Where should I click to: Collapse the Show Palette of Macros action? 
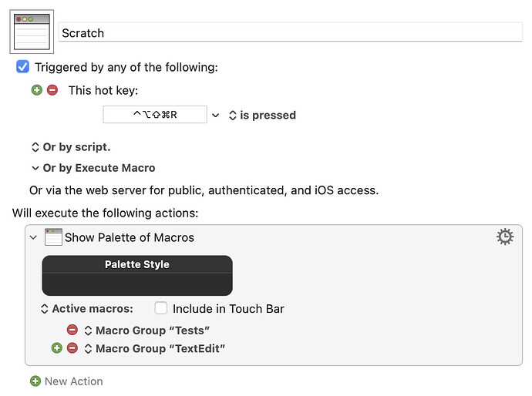pyautogui.click(x=33, y=237)
